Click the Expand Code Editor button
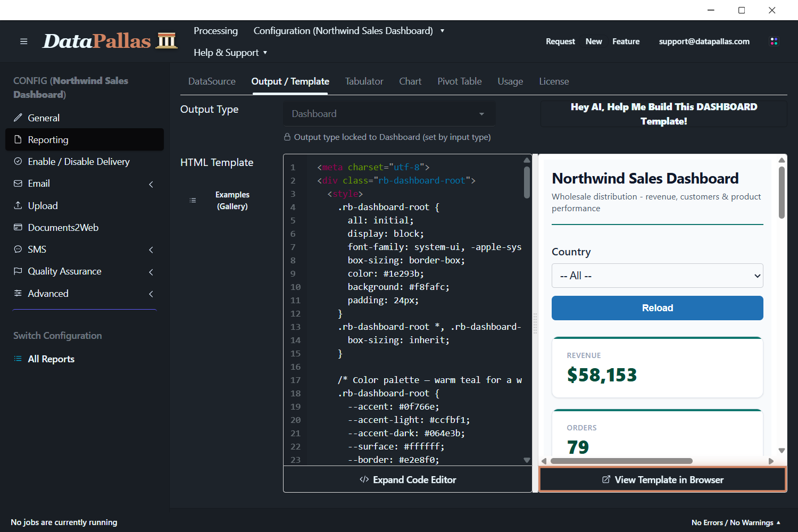The height and width of the screenshot is (532, 798). [408, 479]
